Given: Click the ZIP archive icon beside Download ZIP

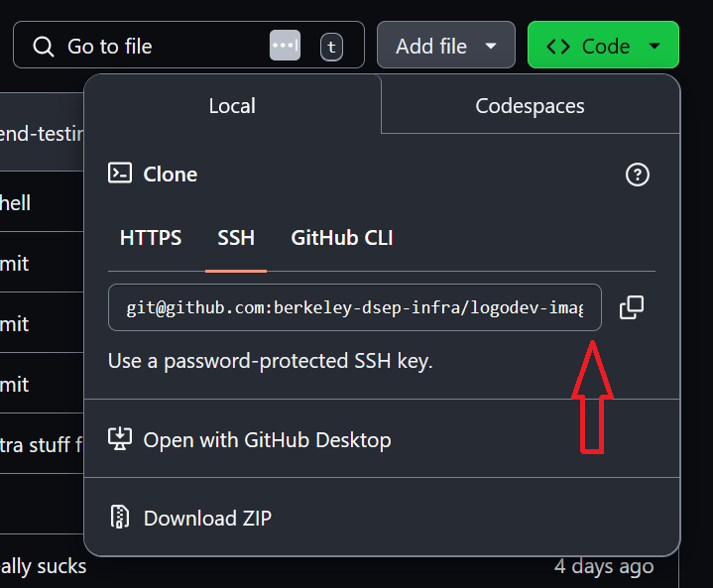Looking at the screenshot, I should pyautogui.click(x=119, y=518).
